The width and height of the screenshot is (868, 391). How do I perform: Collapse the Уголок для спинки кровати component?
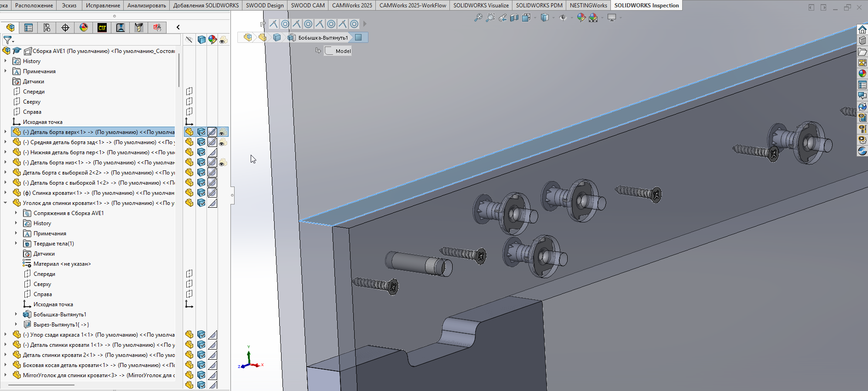tap(6, 203)
